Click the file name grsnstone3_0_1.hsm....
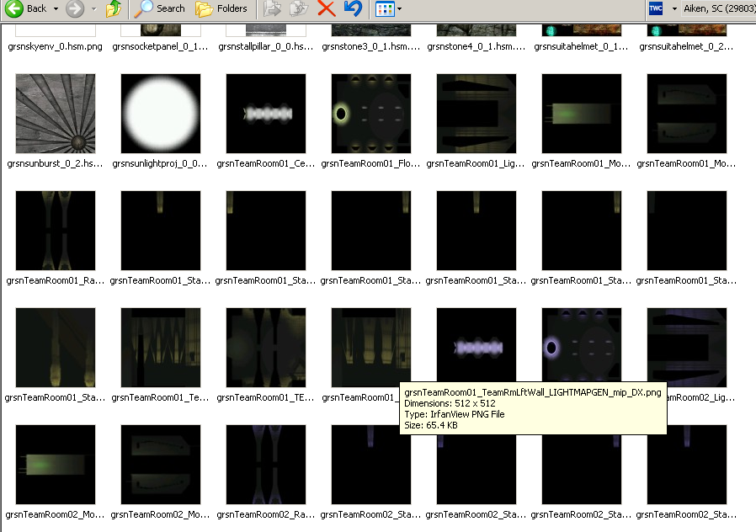 pyautogui.click(x=370, y=46)
